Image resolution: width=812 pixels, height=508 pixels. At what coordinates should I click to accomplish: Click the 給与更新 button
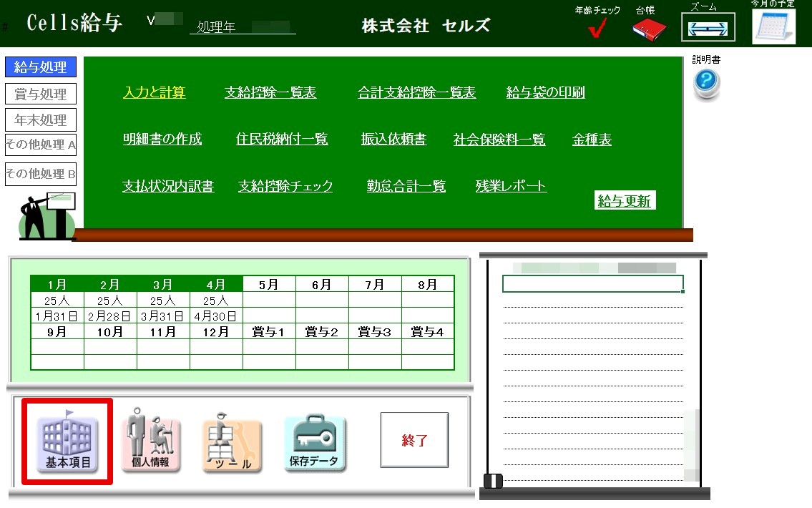click(x=625, y=200)
